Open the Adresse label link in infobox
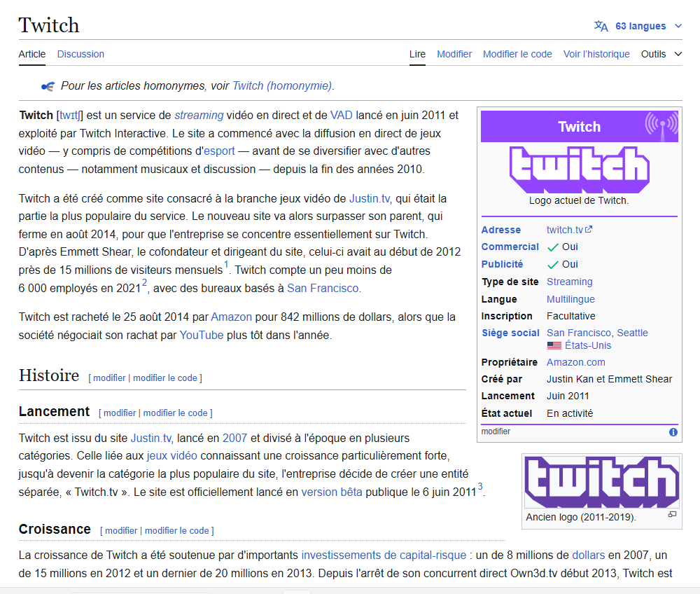700x594 pixels. (x=501, y=230)
